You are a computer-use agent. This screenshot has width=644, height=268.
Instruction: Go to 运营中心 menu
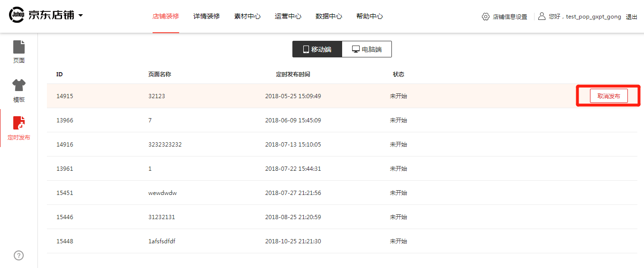point(288,16)
